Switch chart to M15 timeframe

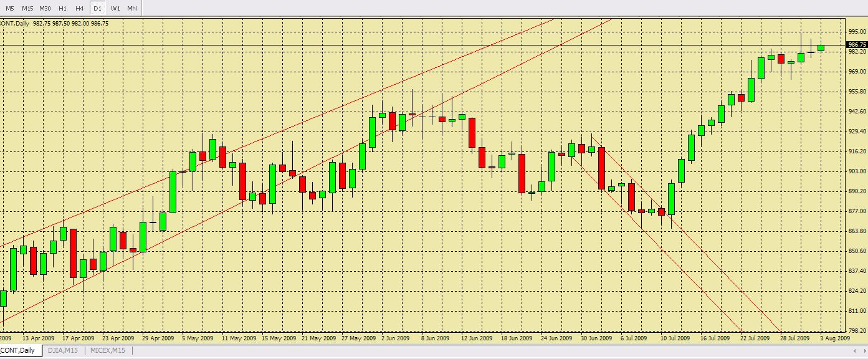[27, 8]
